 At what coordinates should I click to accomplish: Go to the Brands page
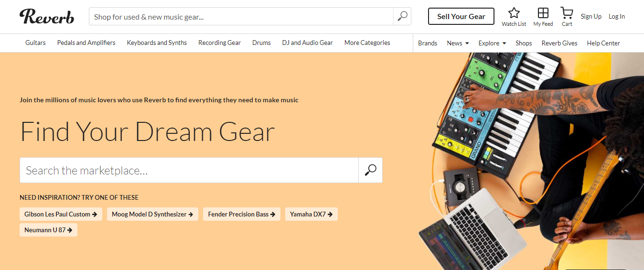pos(428,43)
